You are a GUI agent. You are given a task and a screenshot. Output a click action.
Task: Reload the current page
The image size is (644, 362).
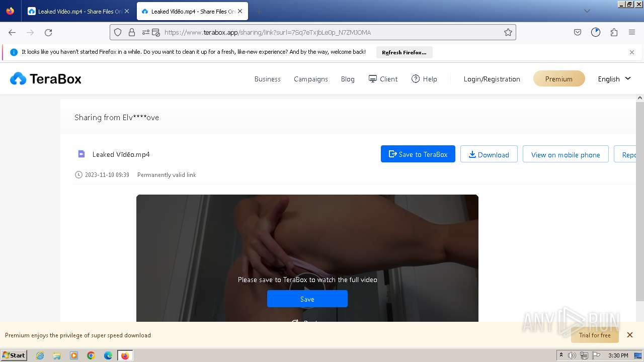pyautogui.click(x=48, y=32)
